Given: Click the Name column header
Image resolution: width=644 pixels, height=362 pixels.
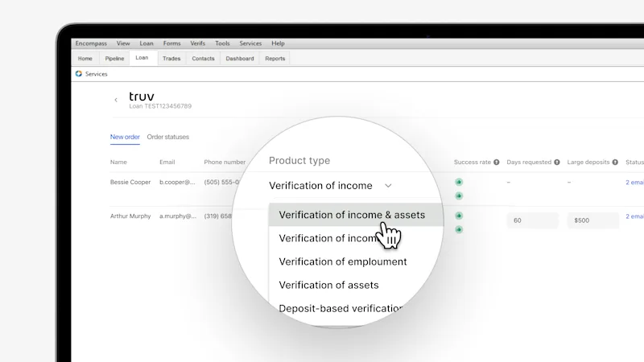Looking at the screenshot, I should [118, 162].
